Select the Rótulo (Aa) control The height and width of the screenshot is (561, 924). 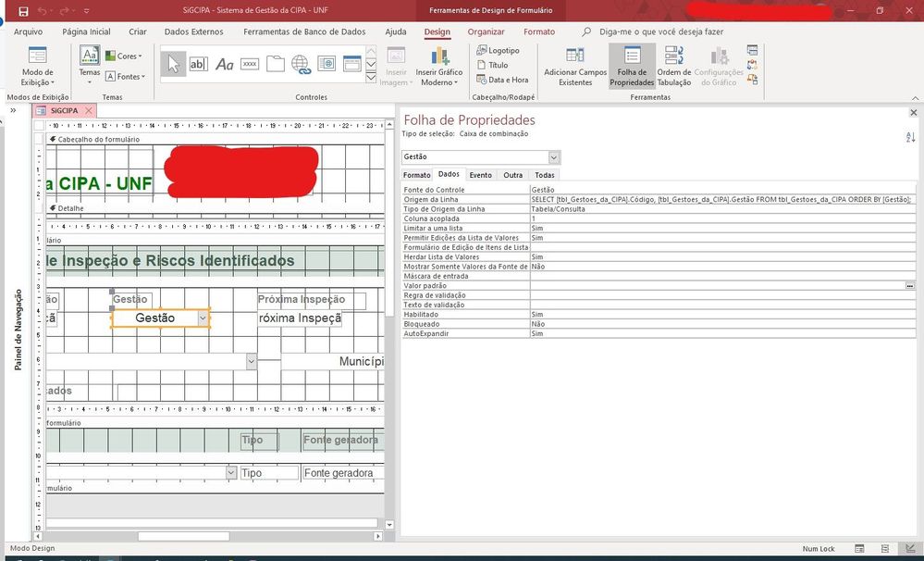pos(226,63)
